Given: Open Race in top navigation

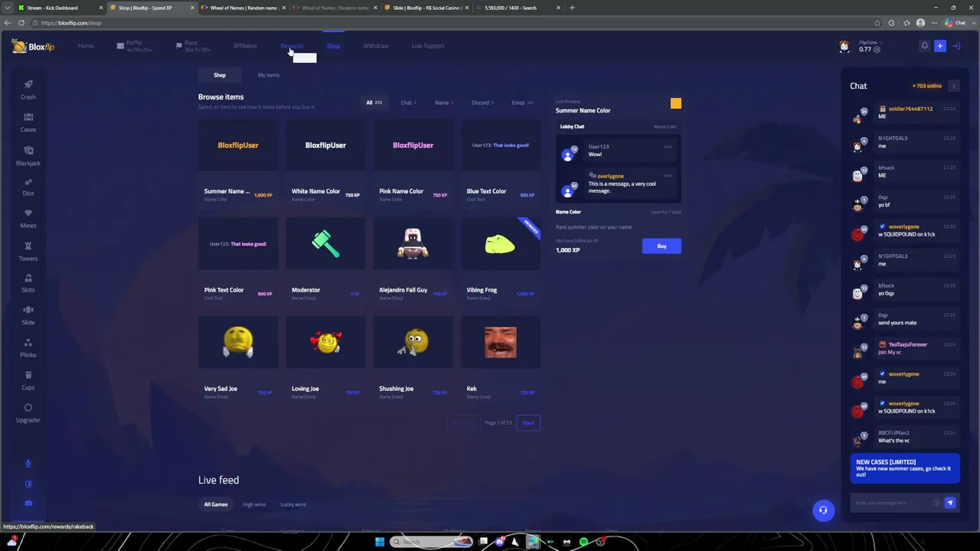Looking at the screenshot, I should point(193,46).
